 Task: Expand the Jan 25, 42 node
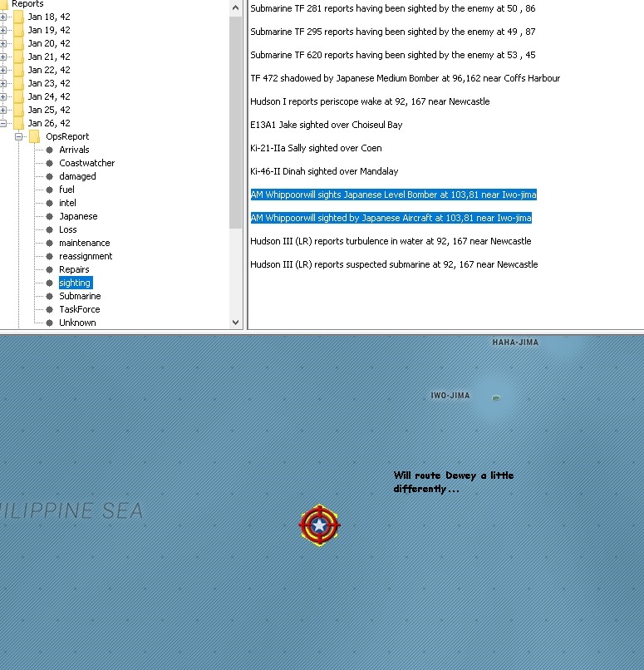(3, 110)
